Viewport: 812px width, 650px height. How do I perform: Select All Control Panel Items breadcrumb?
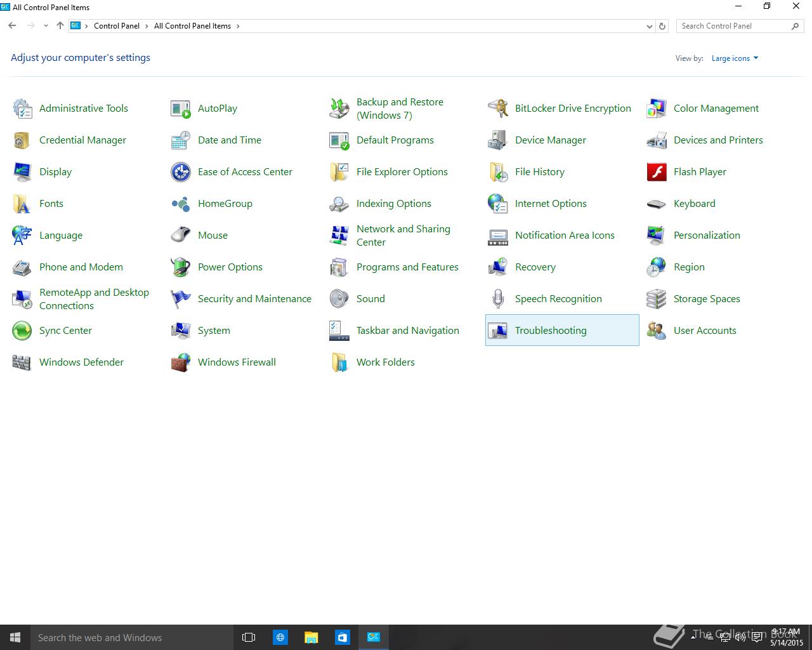coord(192,26)
